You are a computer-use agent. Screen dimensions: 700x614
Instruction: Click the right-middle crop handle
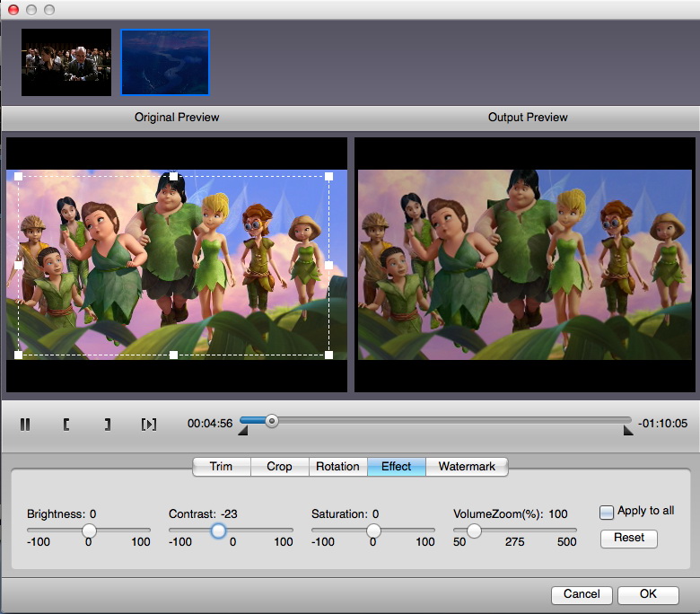(329, 265)
